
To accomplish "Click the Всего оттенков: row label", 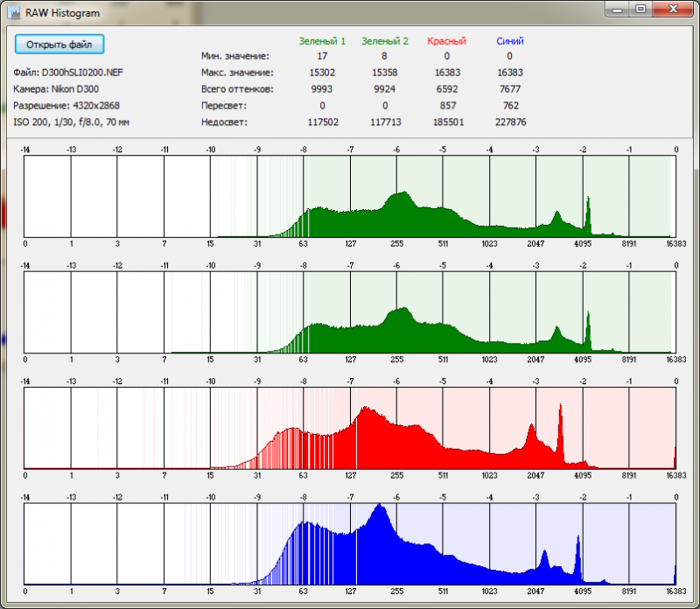I will (237, 89).
